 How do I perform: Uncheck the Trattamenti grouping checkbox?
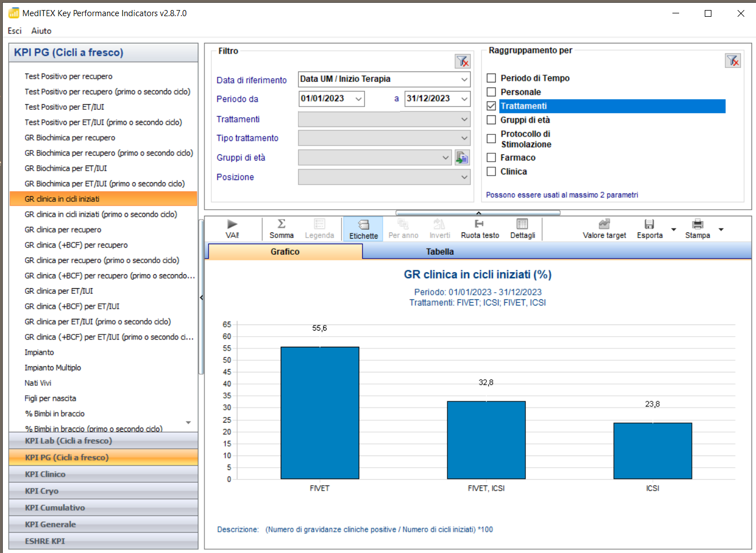491,106
